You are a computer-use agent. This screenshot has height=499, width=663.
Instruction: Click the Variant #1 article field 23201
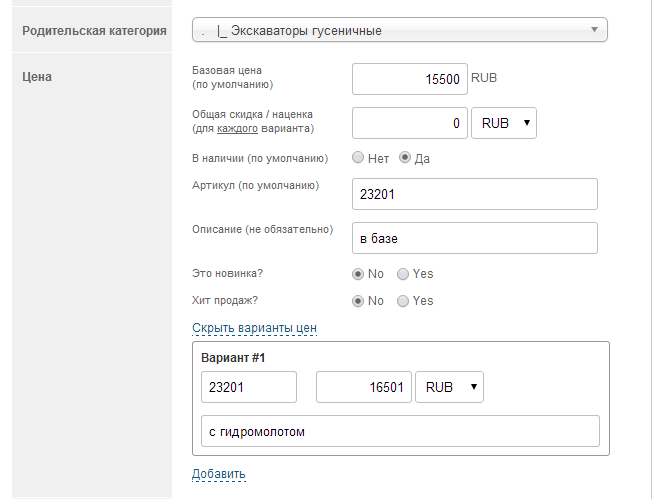coord(249,387)
